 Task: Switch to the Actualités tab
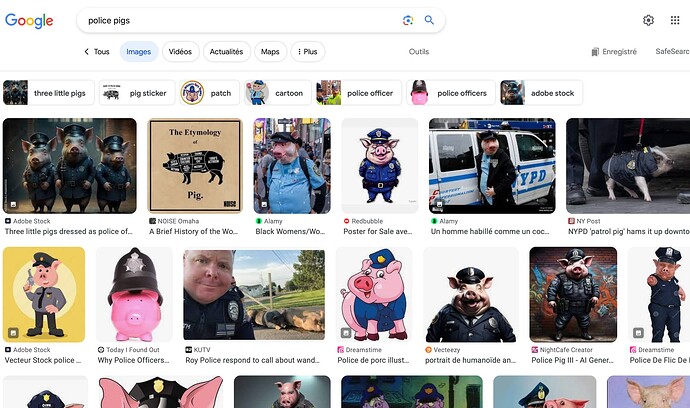click(226, 51)
